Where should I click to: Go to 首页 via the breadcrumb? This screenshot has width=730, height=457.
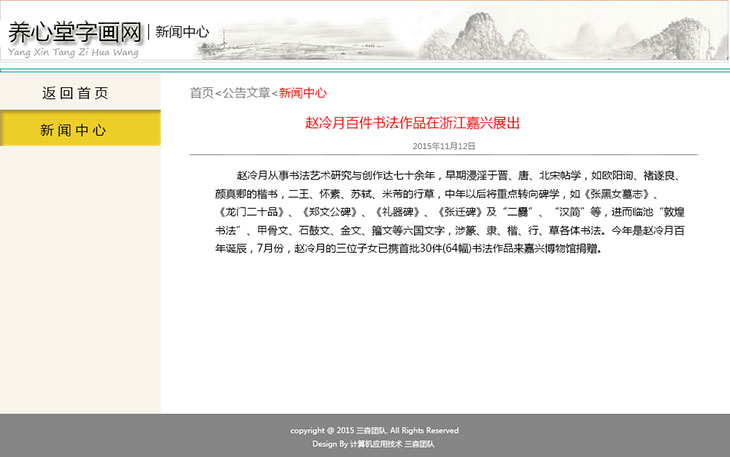[x=202, y=93]
